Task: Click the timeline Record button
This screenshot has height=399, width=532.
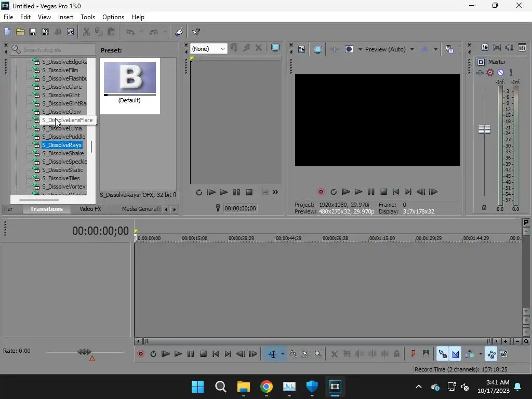Action: point(140,354)
